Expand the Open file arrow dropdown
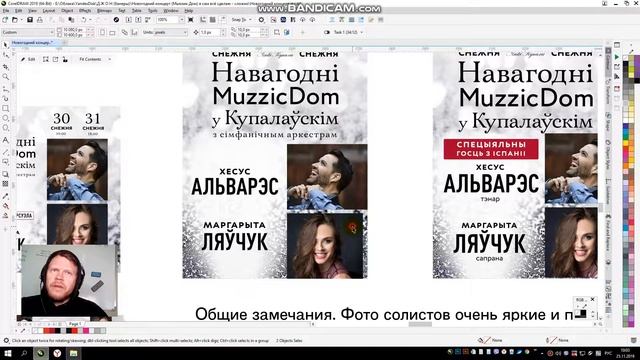This screenshot has height=360, width=640. 21,20
